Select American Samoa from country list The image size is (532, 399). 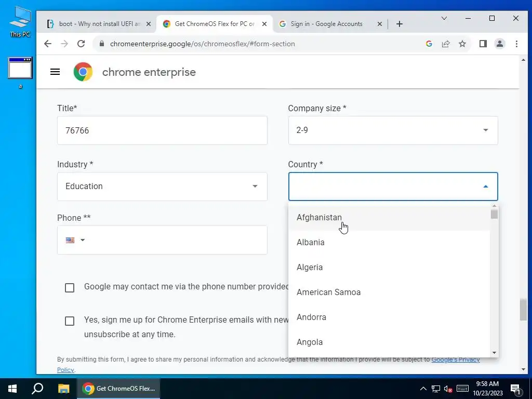pos(389,292)
